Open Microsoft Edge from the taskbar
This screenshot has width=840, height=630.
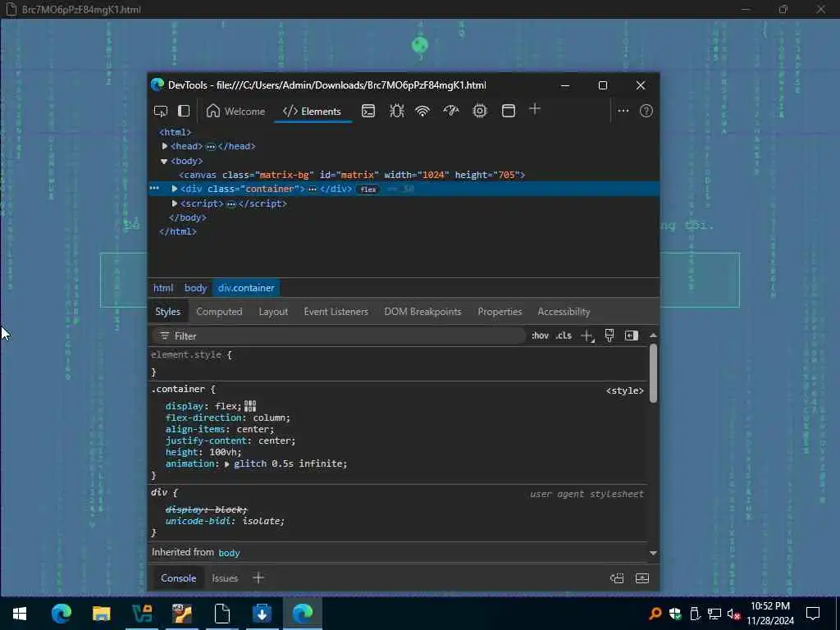[x=61, y=613]
